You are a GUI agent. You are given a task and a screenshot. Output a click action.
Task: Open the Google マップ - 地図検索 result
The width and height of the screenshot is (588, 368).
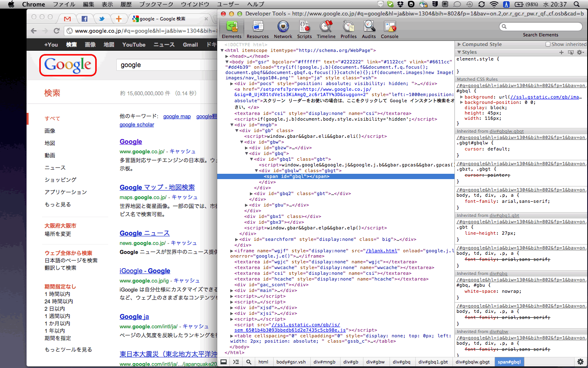157,187
